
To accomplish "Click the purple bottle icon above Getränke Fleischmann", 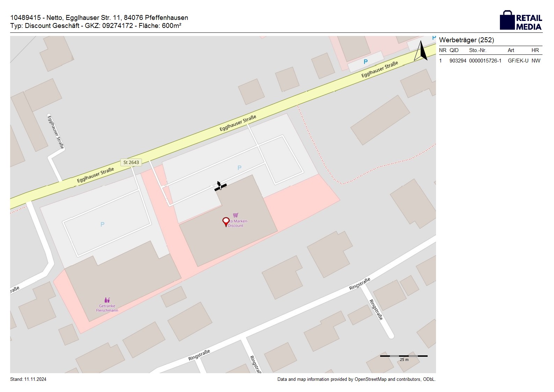I will point(107,300).
